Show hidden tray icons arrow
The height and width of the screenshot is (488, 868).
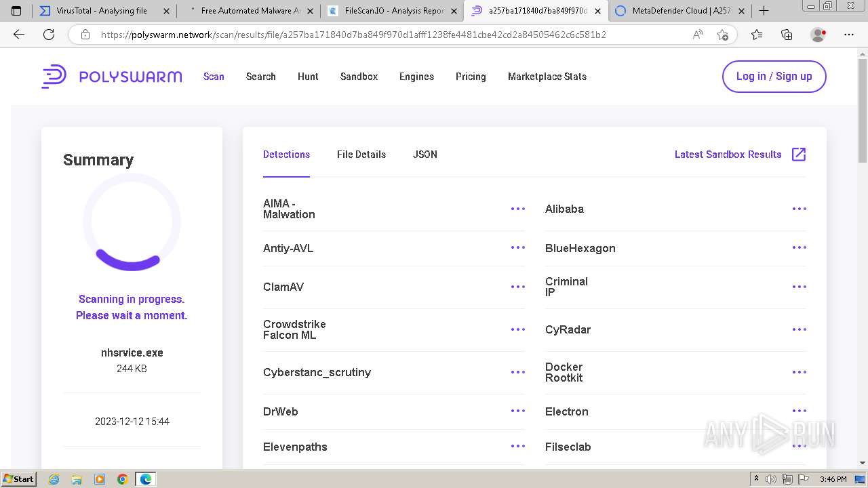[x=756, y=479]
